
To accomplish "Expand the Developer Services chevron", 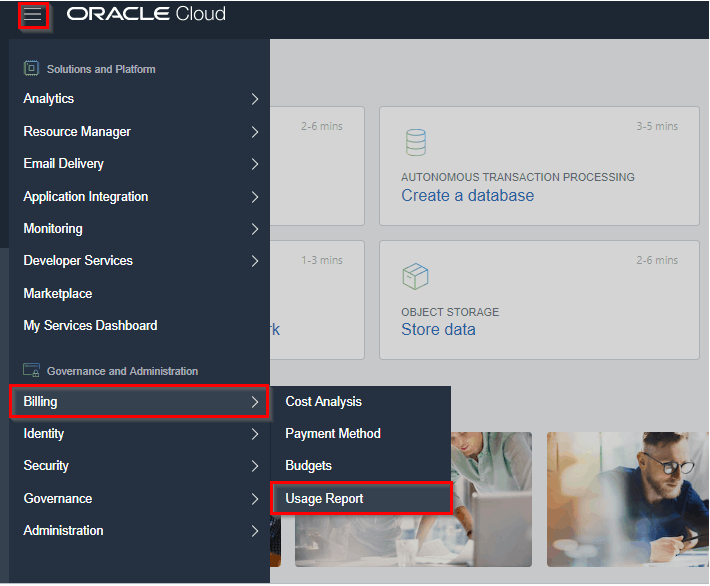I will click(x=255, y=261).
